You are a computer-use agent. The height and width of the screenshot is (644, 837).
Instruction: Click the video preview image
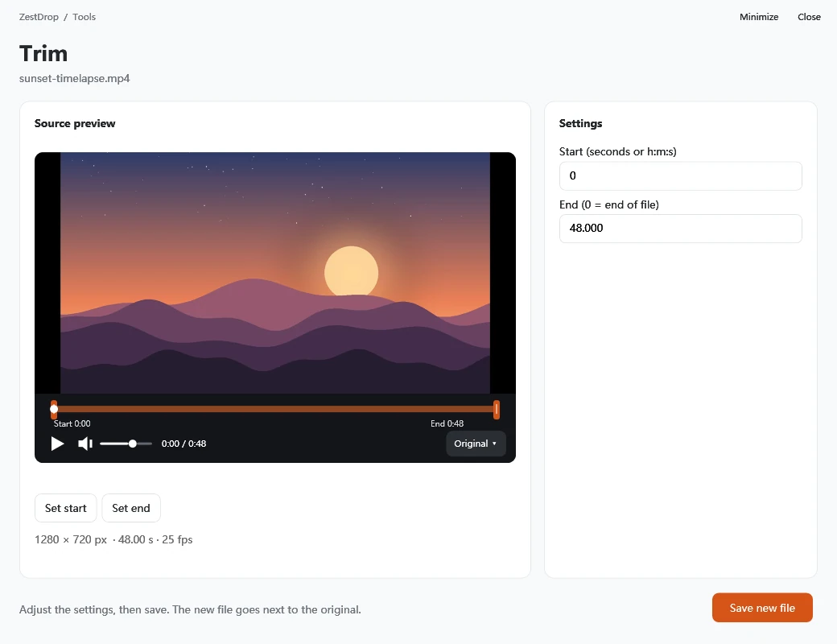pyautogui.click(x=275, y=273)
